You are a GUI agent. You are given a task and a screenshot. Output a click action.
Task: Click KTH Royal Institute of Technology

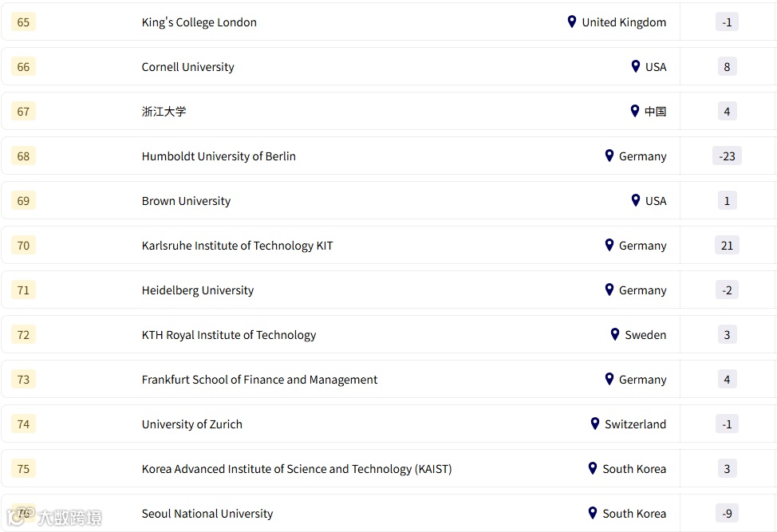tap(228, 335)
